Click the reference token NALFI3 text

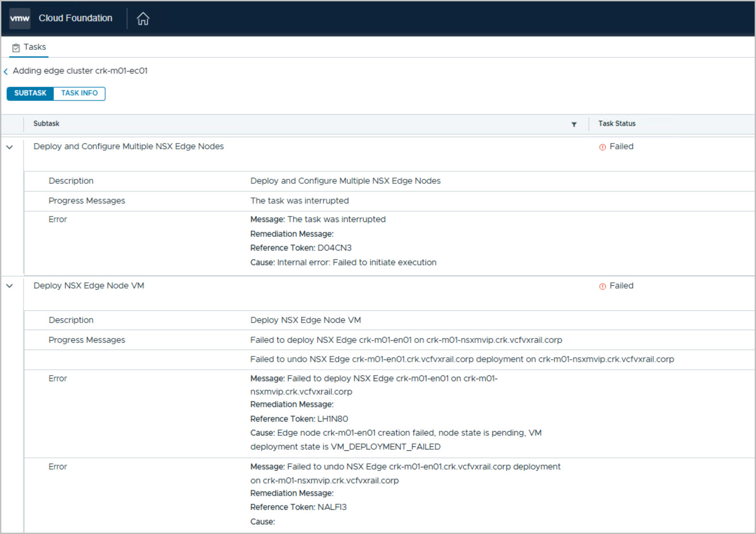click(x=332, y=507)
